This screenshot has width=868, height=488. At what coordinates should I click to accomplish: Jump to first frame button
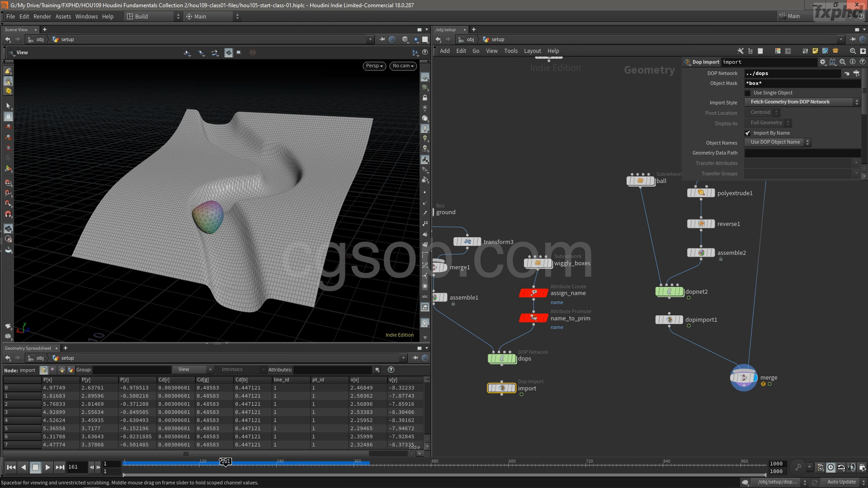coord(11,467)
